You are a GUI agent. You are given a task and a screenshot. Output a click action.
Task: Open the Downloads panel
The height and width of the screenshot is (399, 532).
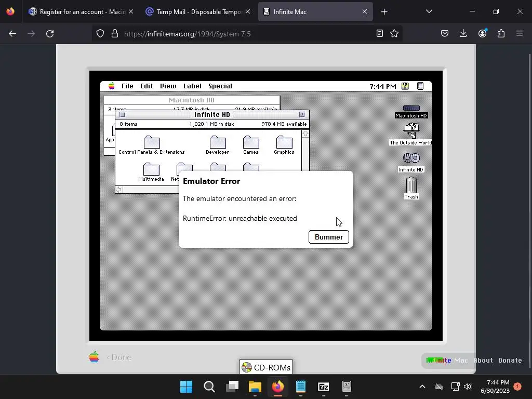click(x=463, y=33)
